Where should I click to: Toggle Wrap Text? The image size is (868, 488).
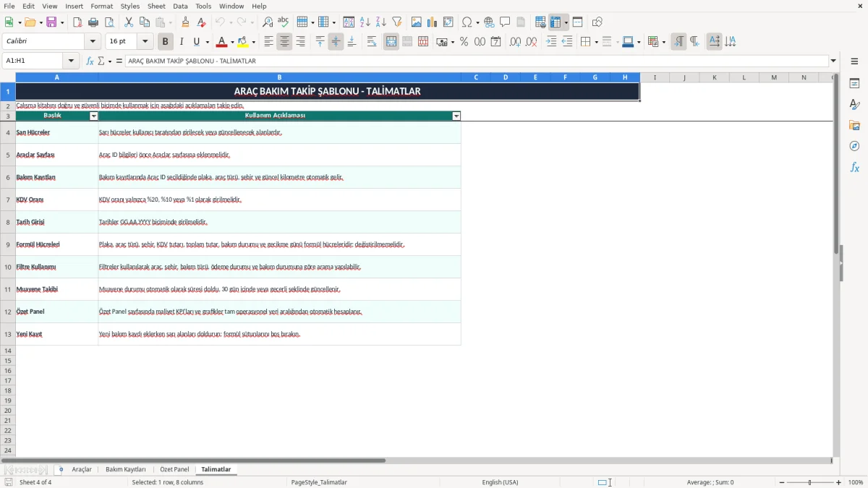coord(372,42)
